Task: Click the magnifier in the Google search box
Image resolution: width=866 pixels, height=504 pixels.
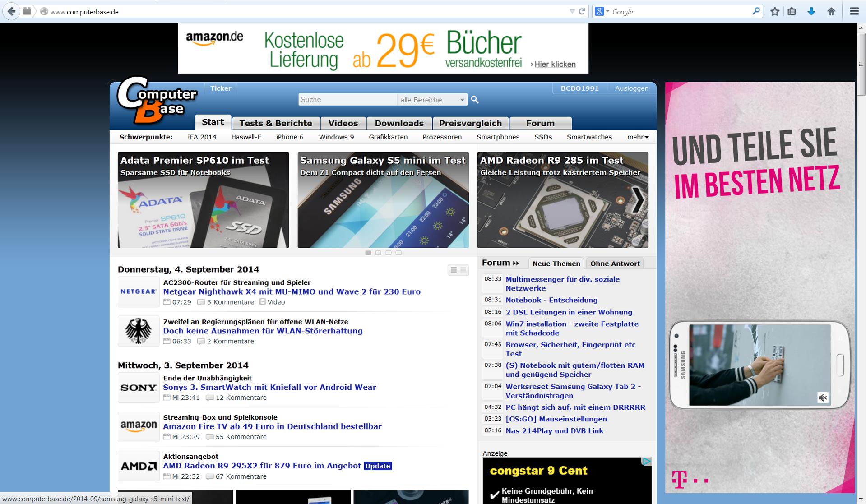Action: [x=756, y=11]
